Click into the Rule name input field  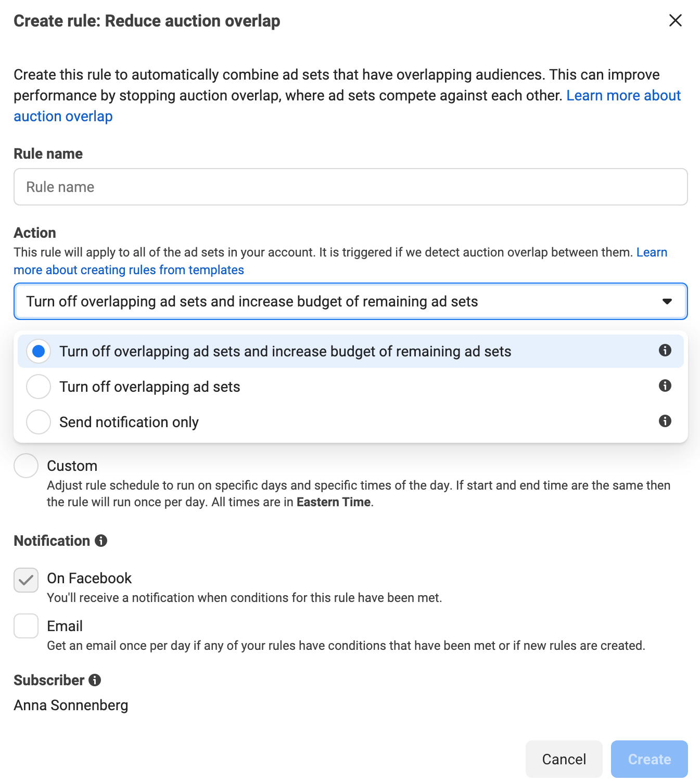(x=350, y=187)
